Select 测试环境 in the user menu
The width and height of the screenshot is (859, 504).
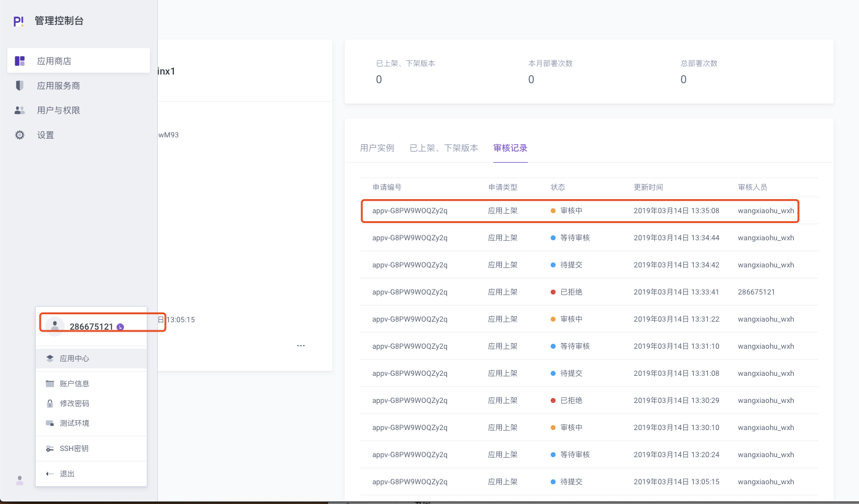click(91, 423)
